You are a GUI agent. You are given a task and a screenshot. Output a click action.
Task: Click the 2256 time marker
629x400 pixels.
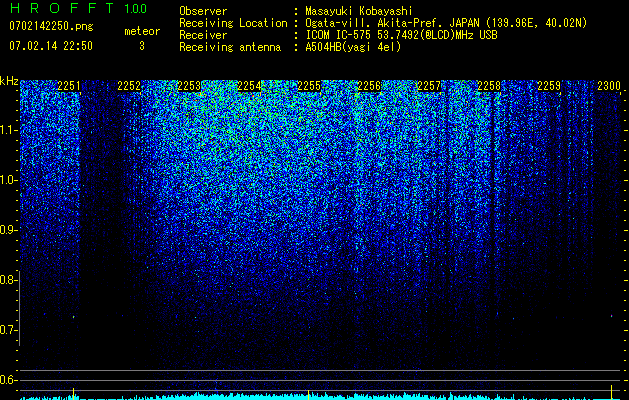(x=369, y=86)
